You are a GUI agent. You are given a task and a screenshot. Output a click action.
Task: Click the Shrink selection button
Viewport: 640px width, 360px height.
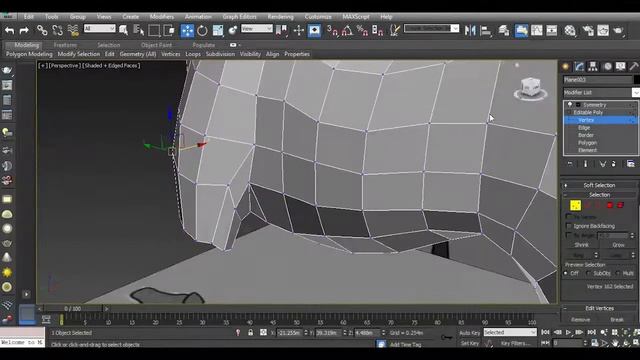tap(582, 244)
